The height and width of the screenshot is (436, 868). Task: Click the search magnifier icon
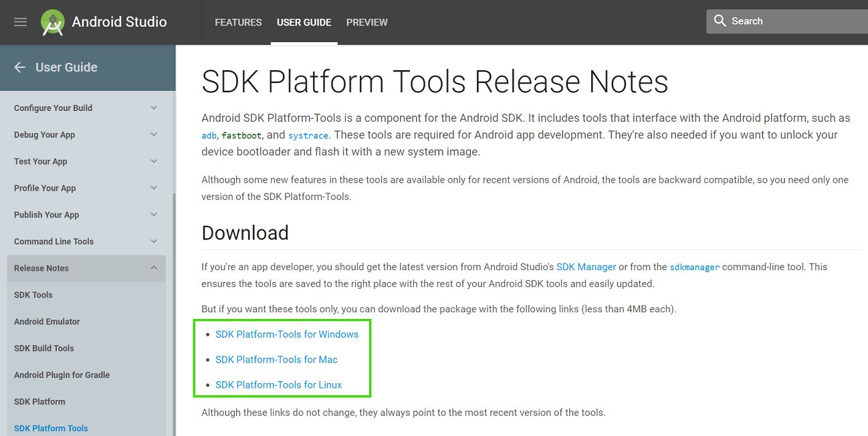(720, 21)
